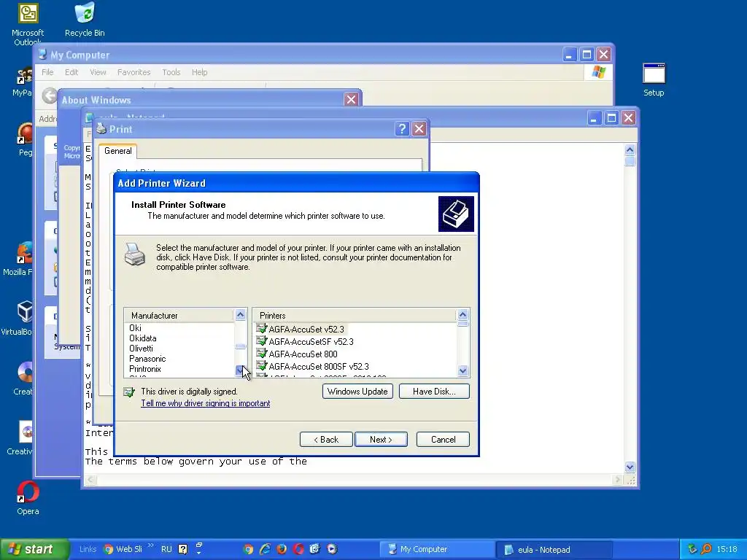The height and width of the screenshot is (560, 747).
Task: Open Microsoft Outlook desktop icon
Action: pos(28,24)
